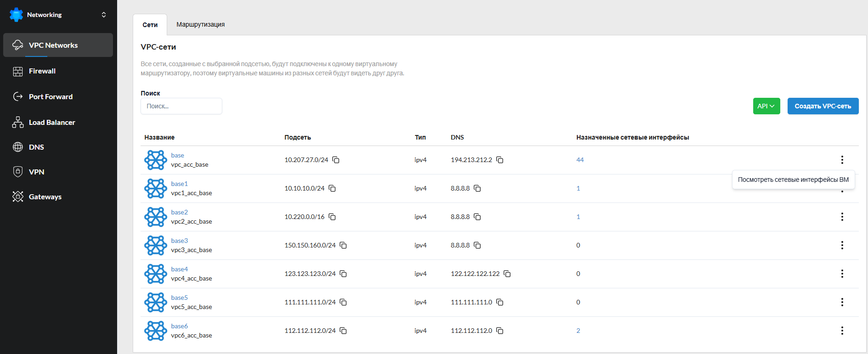Click the network icon of base
The height and width of the screenshot is (354, 868).
pos(156,160)
